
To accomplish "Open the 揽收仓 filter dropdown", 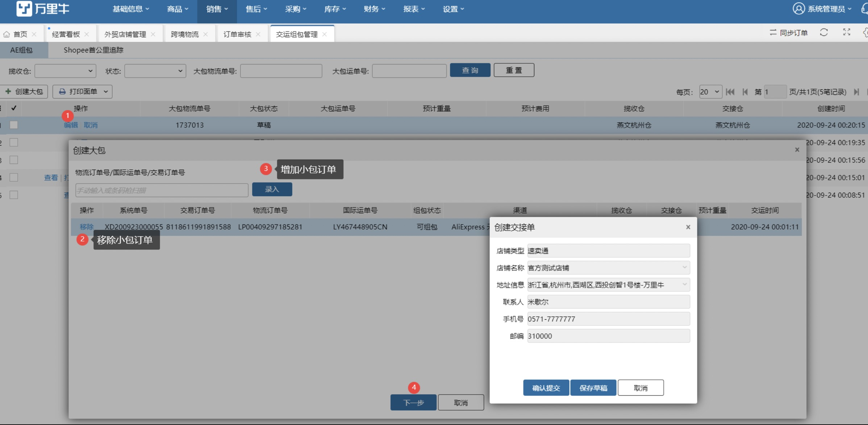I will click(x=65, y=71).
